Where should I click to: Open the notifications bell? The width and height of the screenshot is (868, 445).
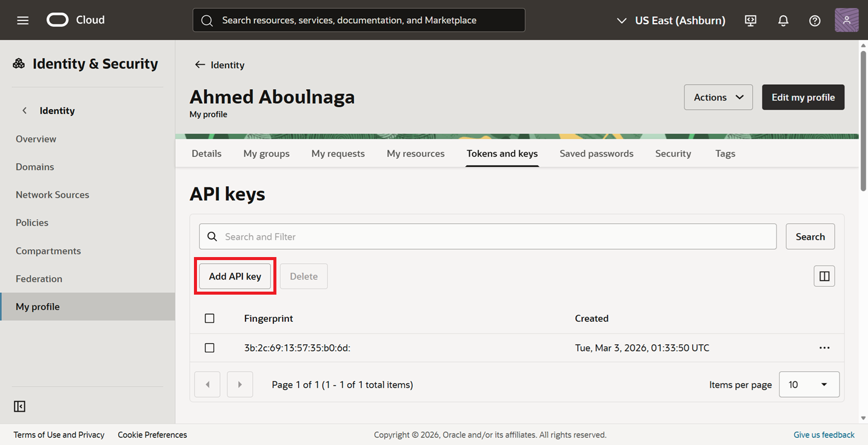(x=783, y=20)
